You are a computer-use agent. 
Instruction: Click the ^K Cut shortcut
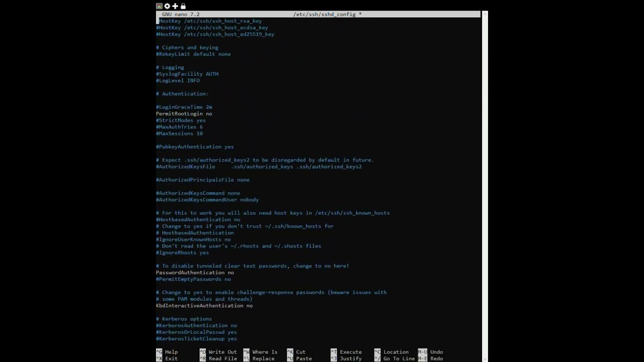click(296, 352)
